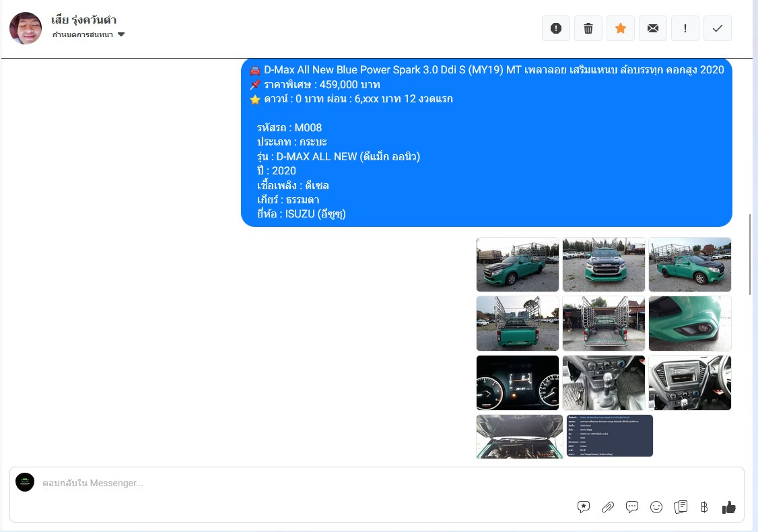758x532 pixels.
Task: Open the chat bubble template icon
Action: click(632, 507)
